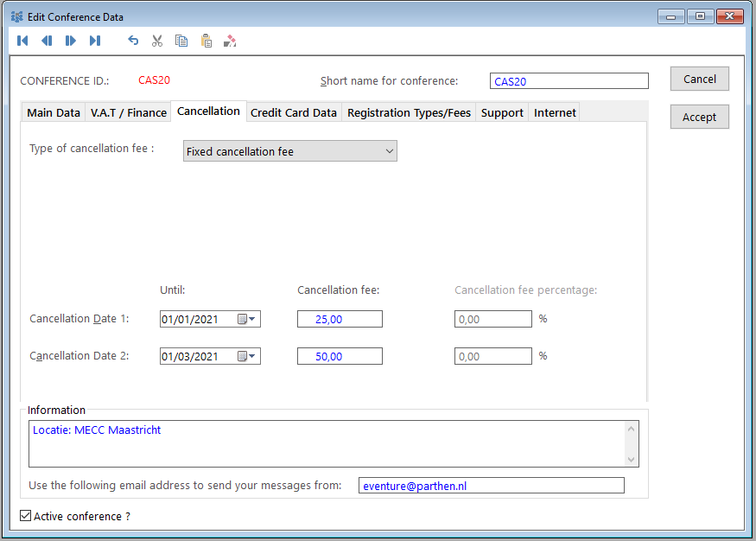The image size is (756, 541).
Task: Minimize the Edit Conference Data window
Action: coord(670,17)
